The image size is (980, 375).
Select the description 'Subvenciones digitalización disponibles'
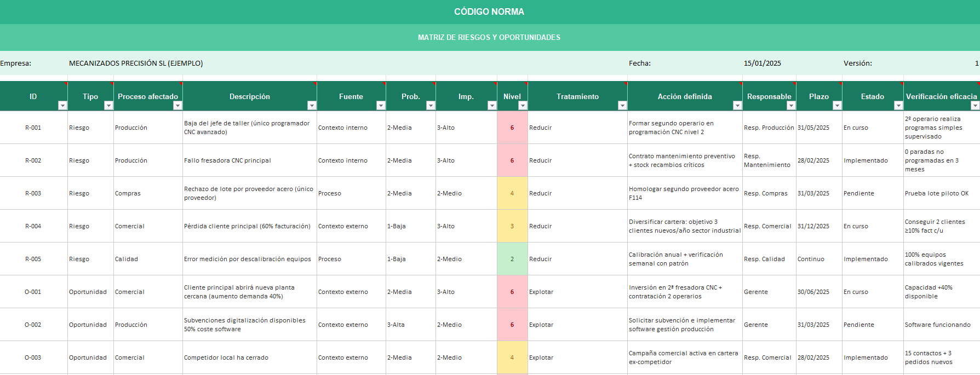250,325
